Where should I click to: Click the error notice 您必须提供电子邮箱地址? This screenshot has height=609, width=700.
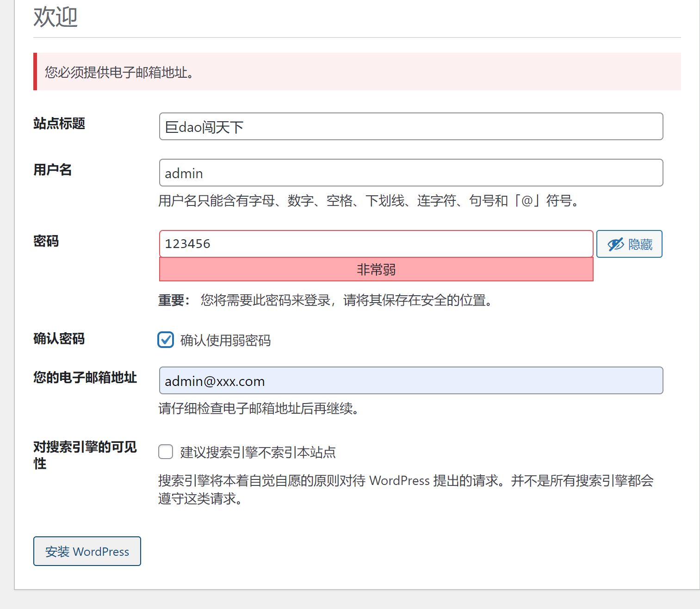tap(119, 72)
